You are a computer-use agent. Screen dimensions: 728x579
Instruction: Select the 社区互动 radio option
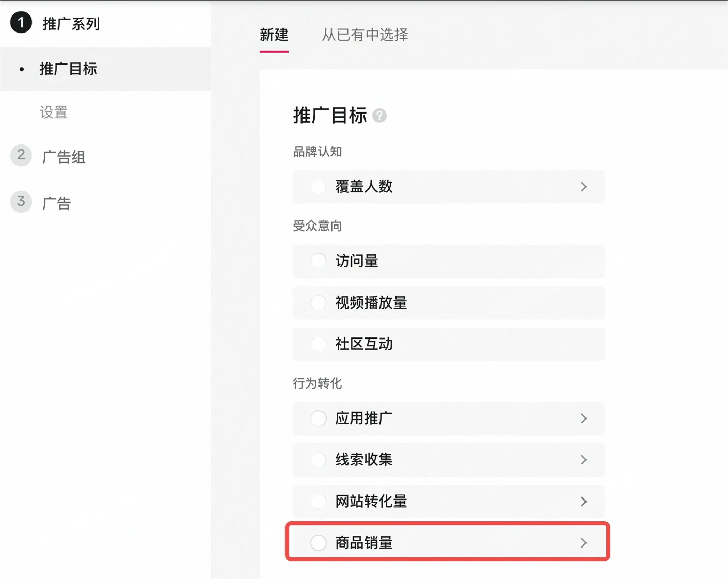point(319,344)
